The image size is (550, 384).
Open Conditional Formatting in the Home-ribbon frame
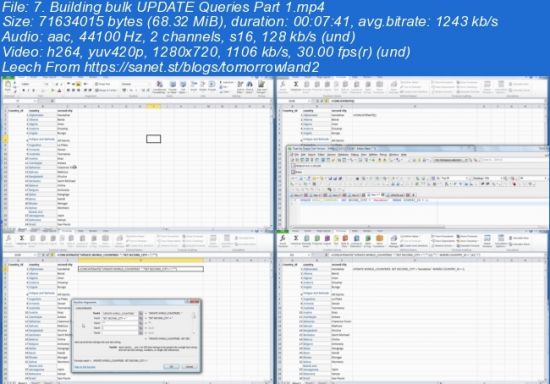point(159,87)
